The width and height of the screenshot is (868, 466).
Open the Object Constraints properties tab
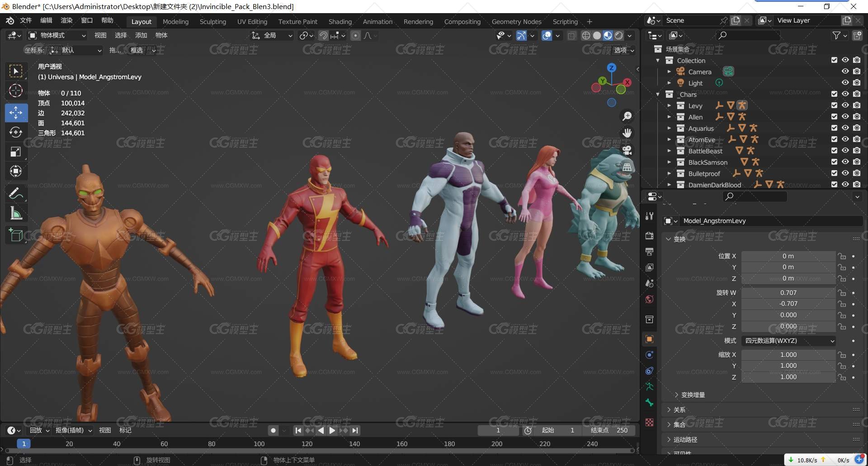point(649,371)
